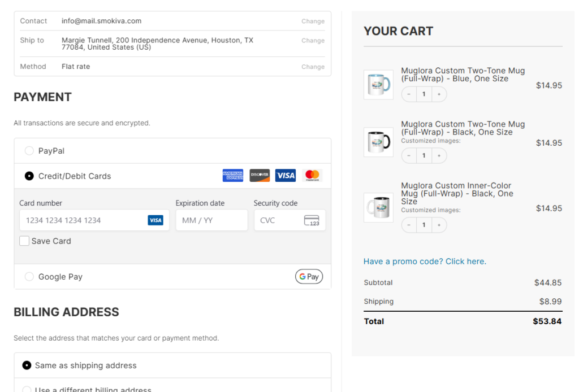Click the CVC card hint icon
Viewport: 579px width, 392px height.
311,220
